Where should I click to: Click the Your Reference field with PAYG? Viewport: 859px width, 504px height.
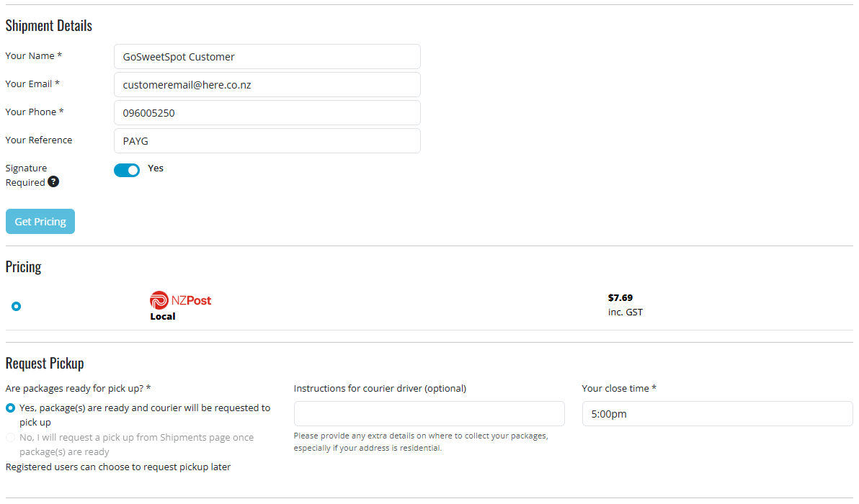[x=267, y=140]
